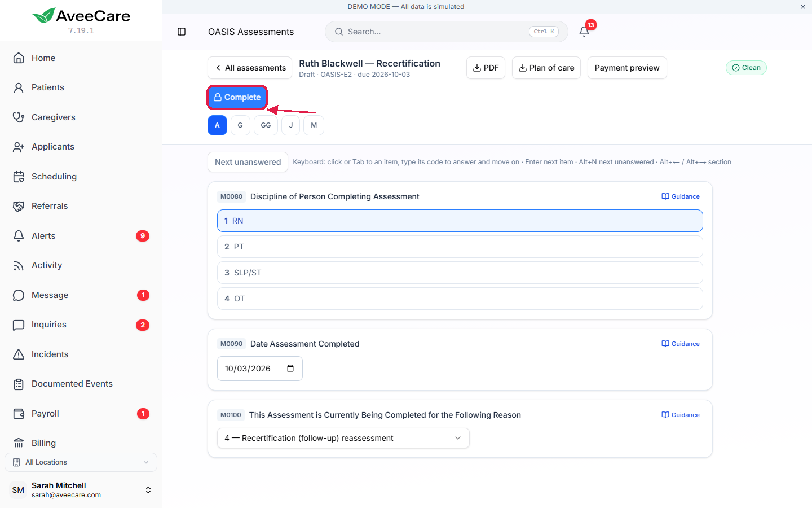Focus the Search field
Screen dimensions: 812x508
pyautogui.click(x=446, y=32)
